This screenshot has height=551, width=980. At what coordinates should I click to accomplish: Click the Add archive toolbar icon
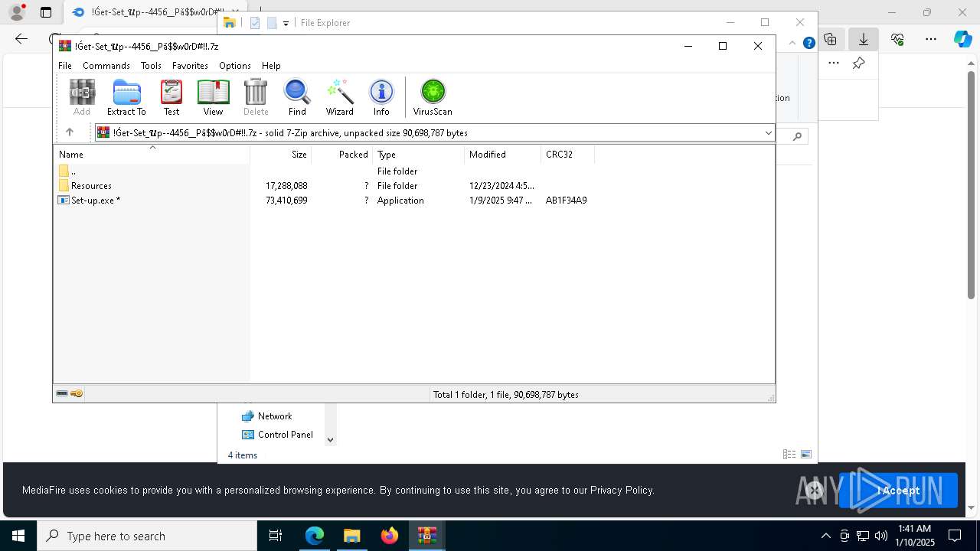tap(82, 97)
